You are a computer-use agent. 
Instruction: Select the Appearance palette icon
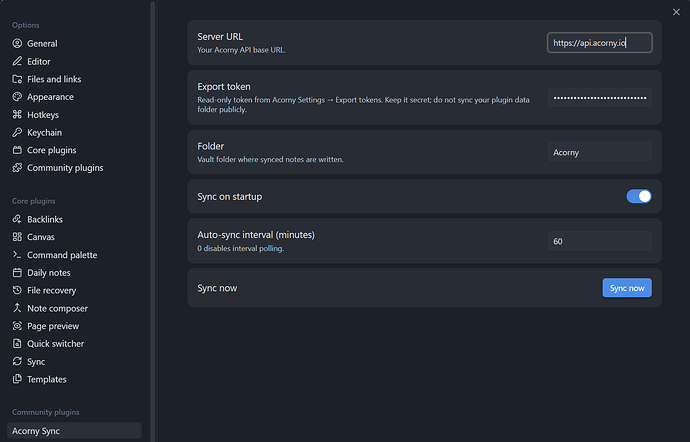click(17, 97)
